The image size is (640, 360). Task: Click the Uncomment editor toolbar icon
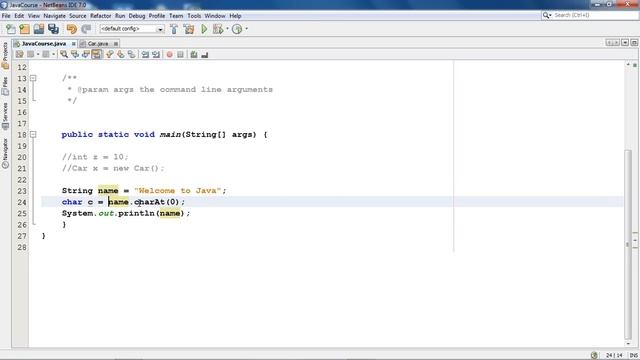tap(205, 54)
